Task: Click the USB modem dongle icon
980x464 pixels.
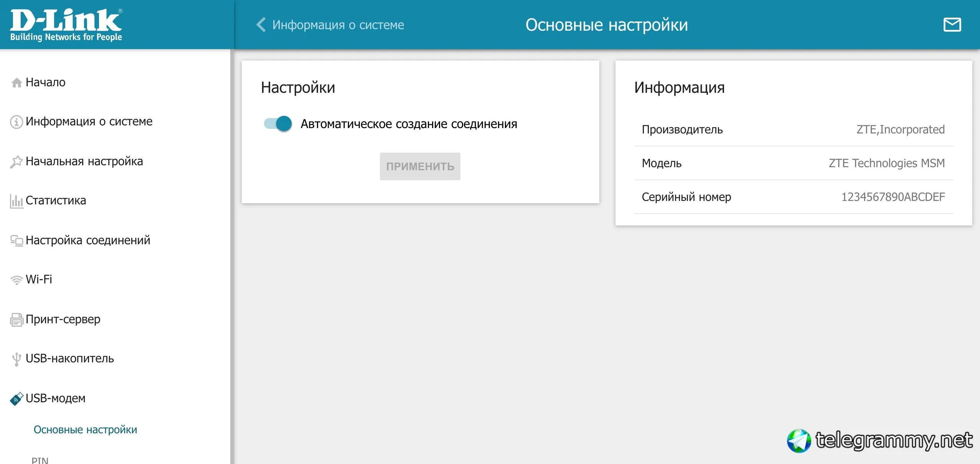Action: point(16,399)
